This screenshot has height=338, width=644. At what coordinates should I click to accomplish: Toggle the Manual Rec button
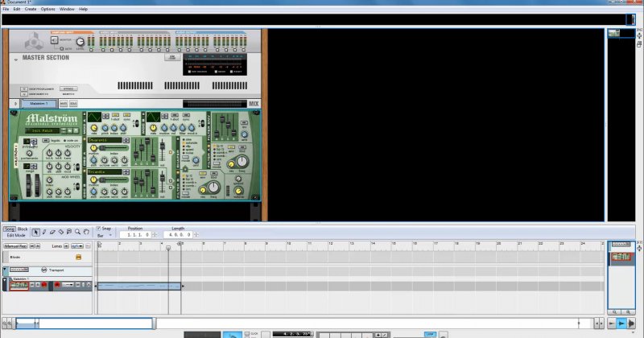16,245
